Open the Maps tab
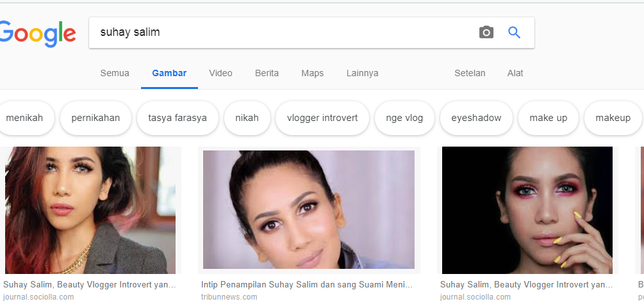This screenshot has height=306, width=644. coord(313,73)
